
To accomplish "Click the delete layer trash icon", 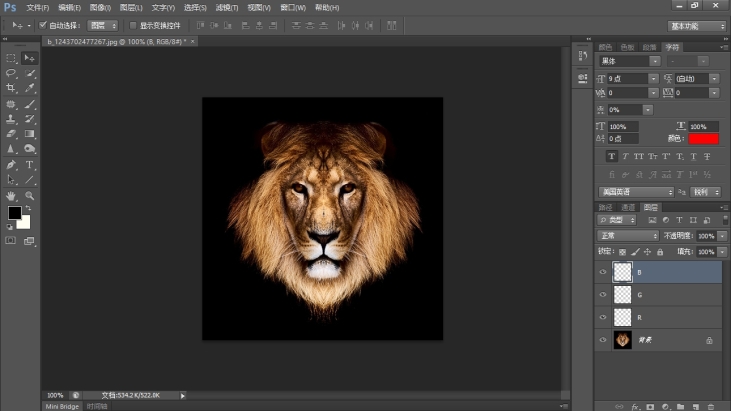I will (x=710, y=406).
